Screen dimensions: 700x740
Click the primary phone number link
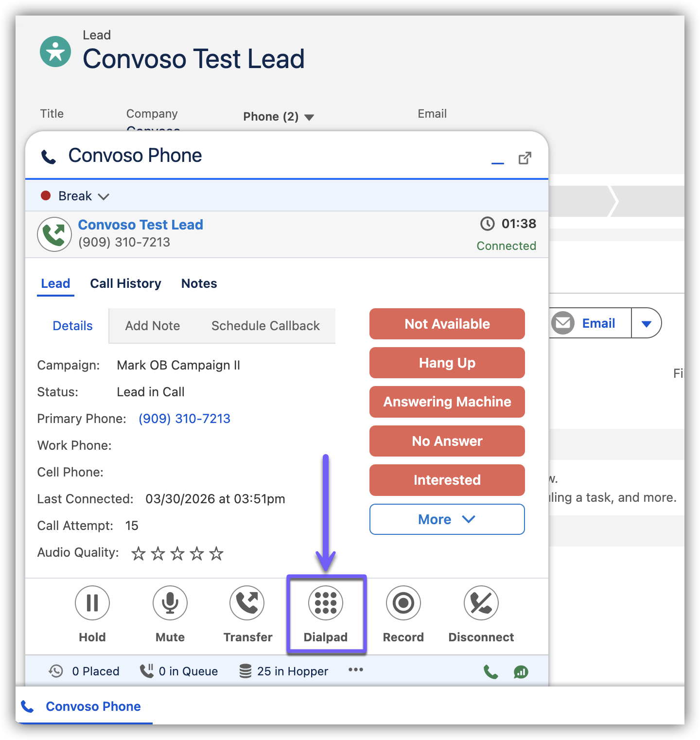click(184, 419)
